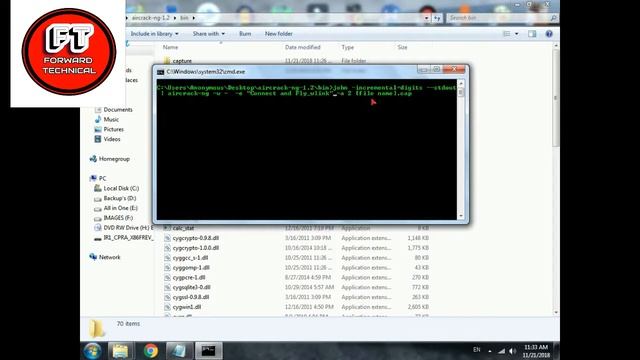Click refresh button beside address bar
Screen dimensions: 640x360
(x=437, y=18)
